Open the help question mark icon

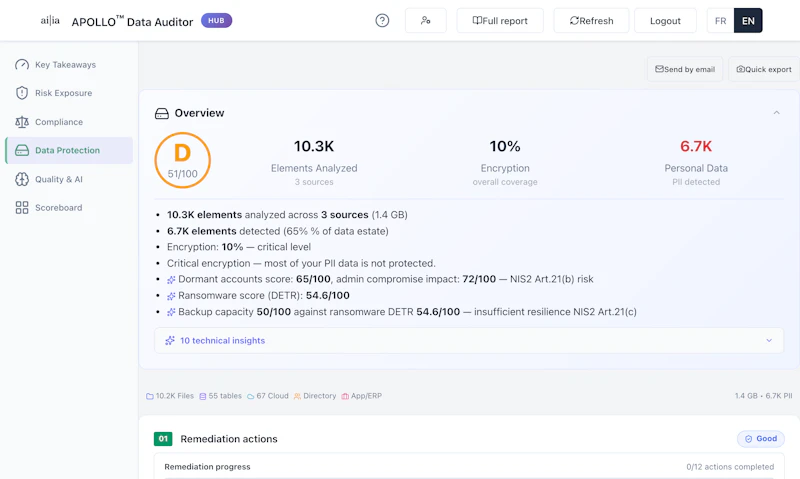click(x=382, y=20)
